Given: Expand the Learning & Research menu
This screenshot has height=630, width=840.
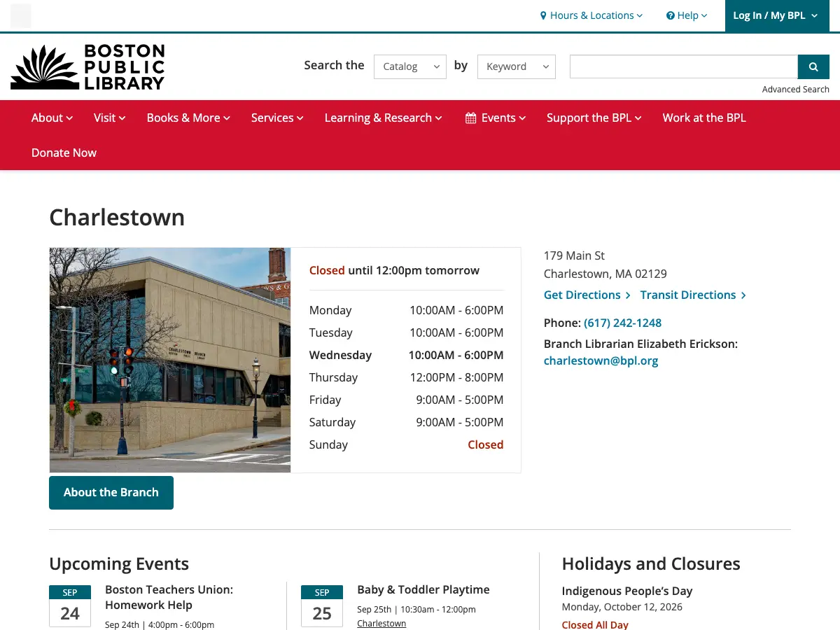Looking at the screenshot, I should click(383, 118).
